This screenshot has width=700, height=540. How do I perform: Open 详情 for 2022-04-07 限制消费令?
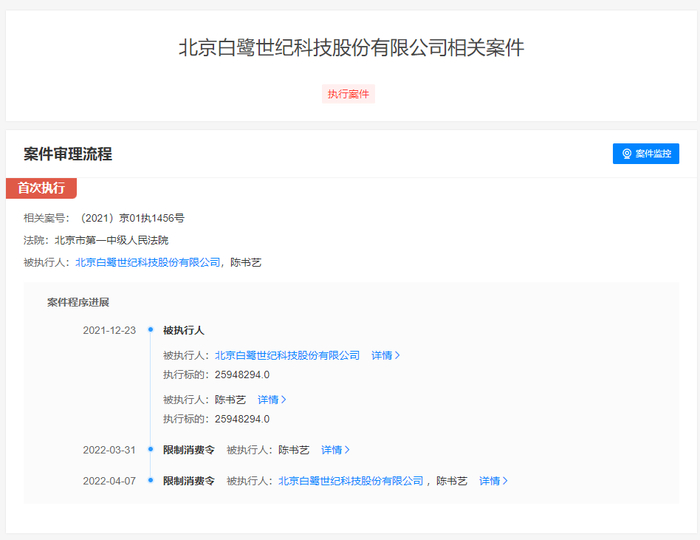[x=493, y=481]
